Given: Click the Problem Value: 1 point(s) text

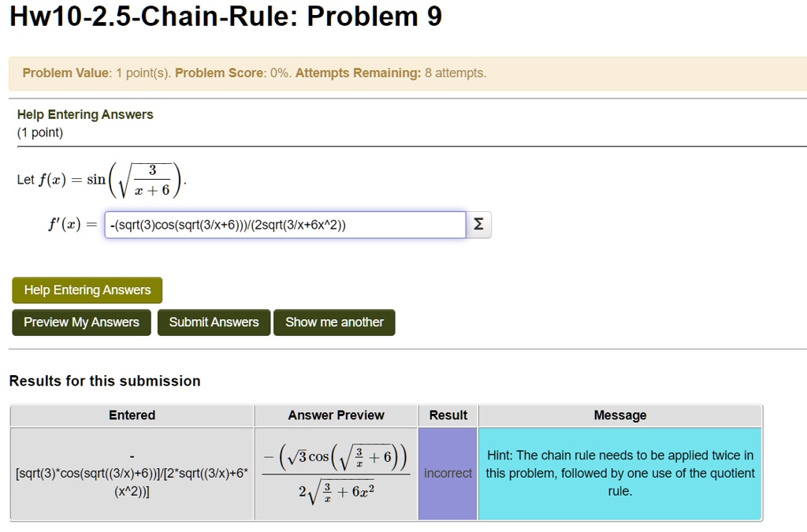Looking at the screenshot, I should pos(96,73).
